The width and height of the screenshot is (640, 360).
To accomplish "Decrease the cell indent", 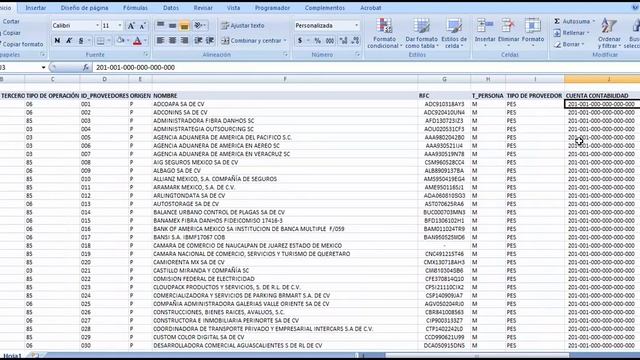I will (198, 40).
